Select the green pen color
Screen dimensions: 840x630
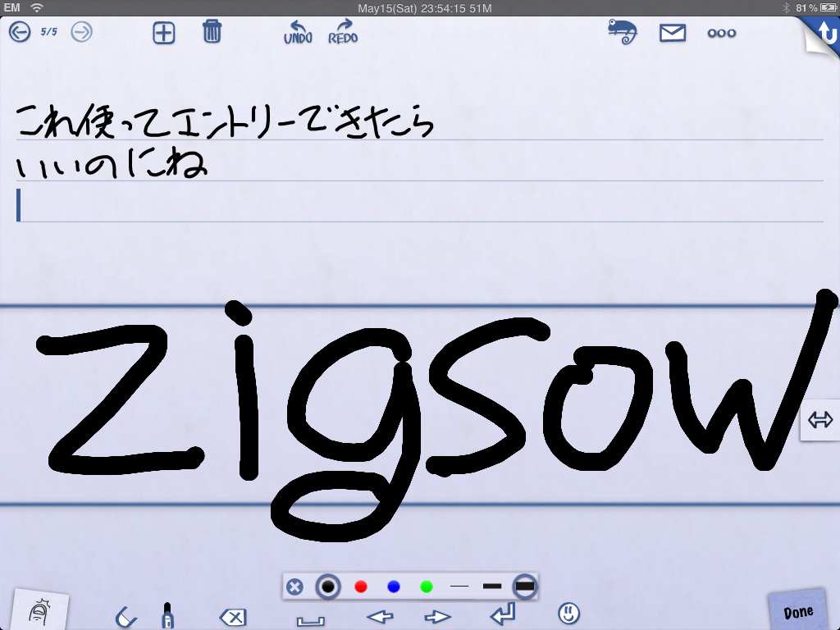[x=427, y=587]
